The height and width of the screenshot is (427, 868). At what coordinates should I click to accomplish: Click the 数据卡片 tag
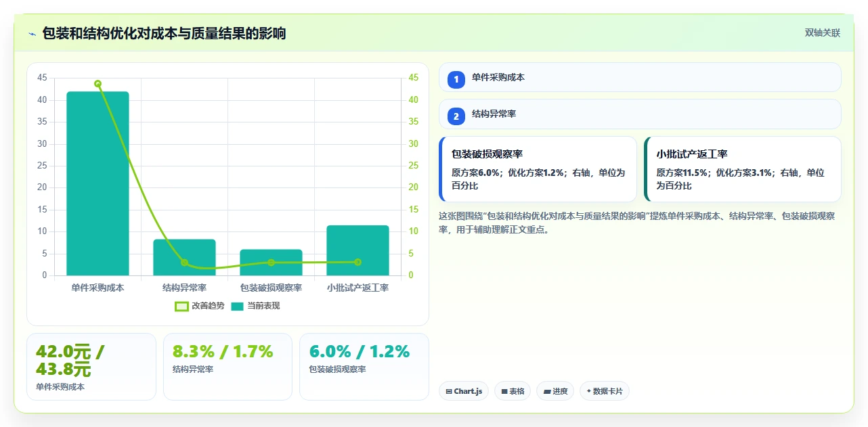click(x=605, y=391)
